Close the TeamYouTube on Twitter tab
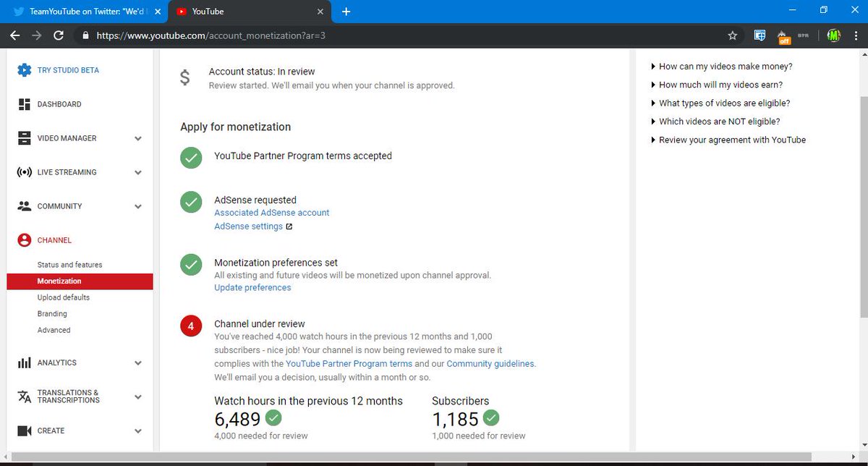The height and width of the screenshot is (466, 868). [x=158, y=12]
